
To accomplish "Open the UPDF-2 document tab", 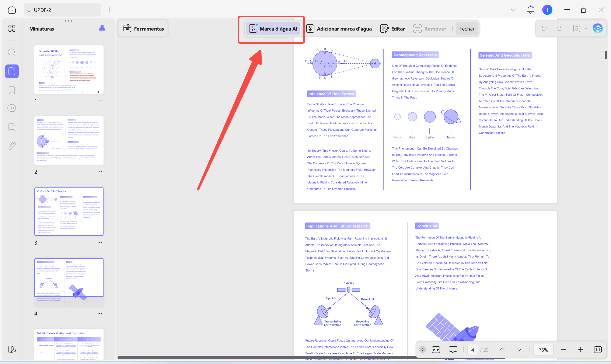I will coord(62,10).
